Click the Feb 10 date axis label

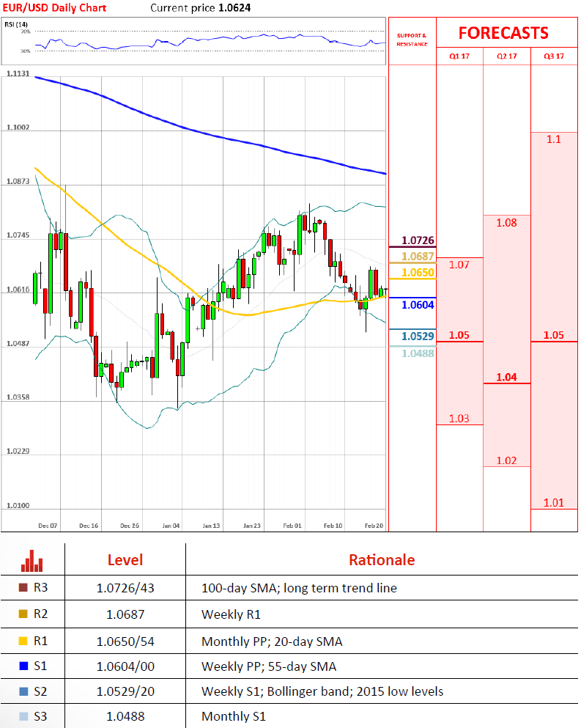click(333, 526)
